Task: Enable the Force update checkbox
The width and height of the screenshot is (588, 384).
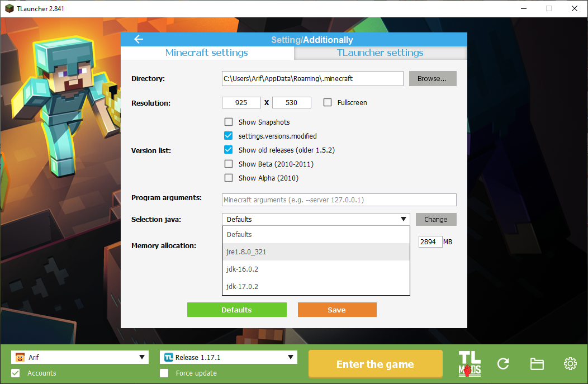Action: pos(164,373)
